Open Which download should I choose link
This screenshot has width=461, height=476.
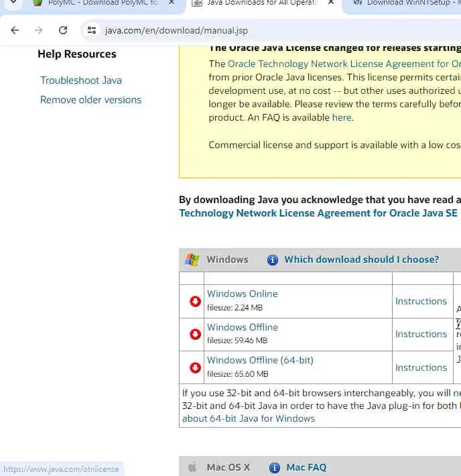362,259
